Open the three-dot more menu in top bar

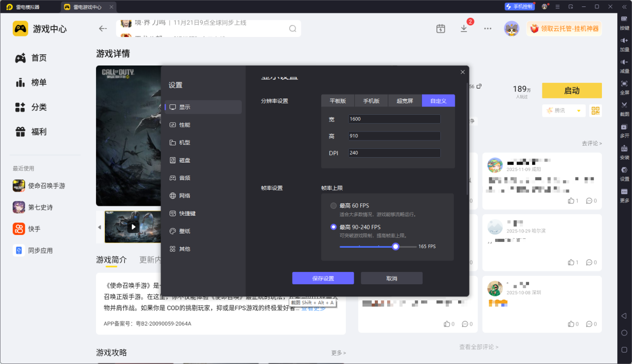pyautogui.click(x=488, y=29)
